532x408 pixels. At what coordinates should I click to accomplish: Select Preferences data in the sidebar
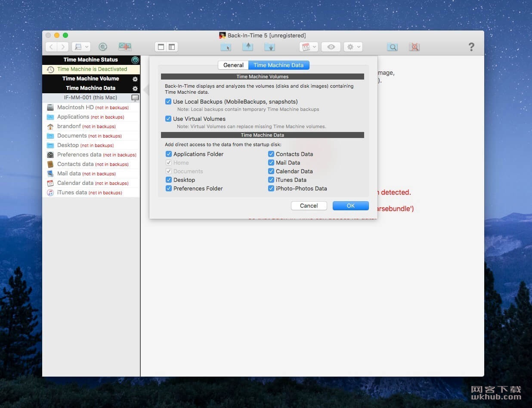91,155
